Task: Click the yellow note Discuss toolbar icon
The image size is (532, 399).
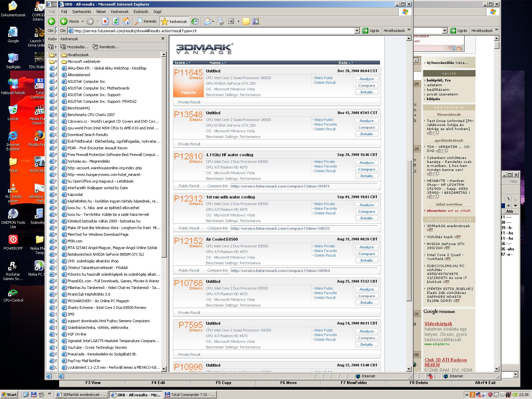Action: click(x=246, y=21)
